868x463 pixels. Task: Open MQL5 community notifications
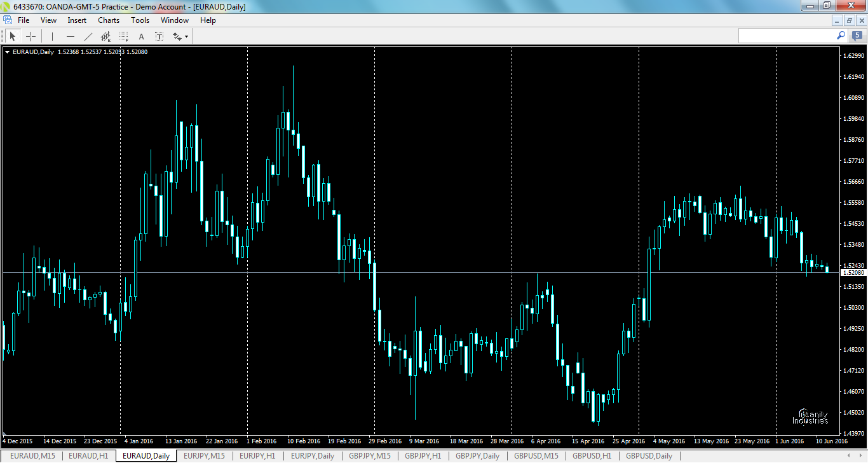click(854, 36)
